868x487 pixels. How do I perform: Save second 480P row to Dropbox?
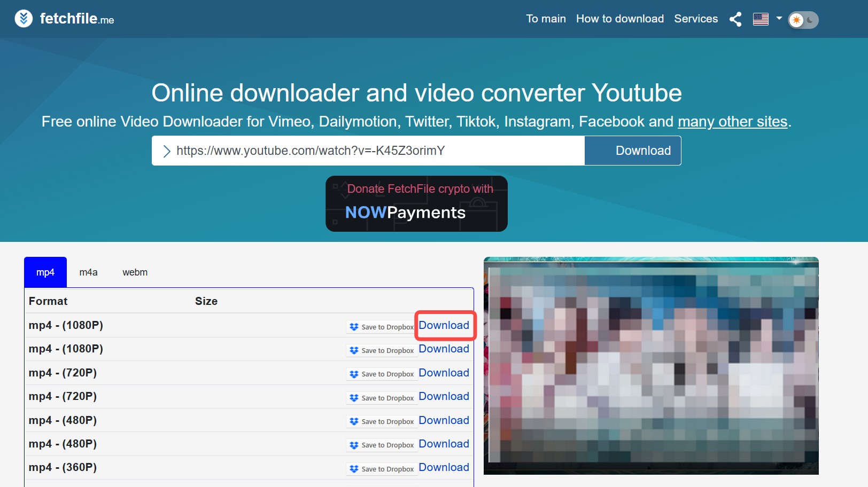(381, 445)
